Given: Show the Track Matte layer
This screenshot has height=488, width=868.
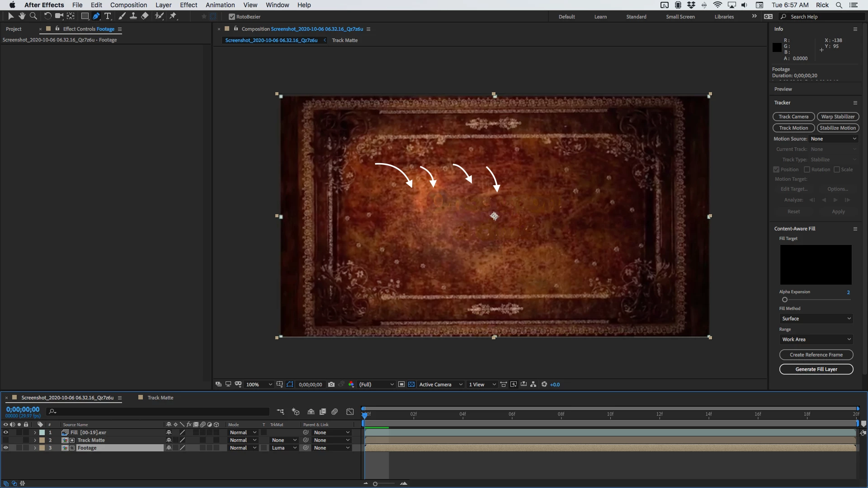Looking at the screenshot, I should pos(6,440).
